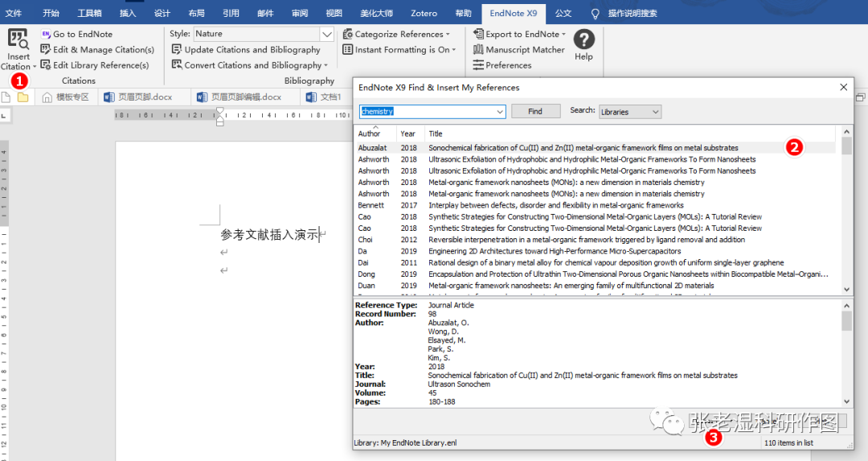Open EndNote Preferences
868x461 pixels.
click(x=502, y=65)
